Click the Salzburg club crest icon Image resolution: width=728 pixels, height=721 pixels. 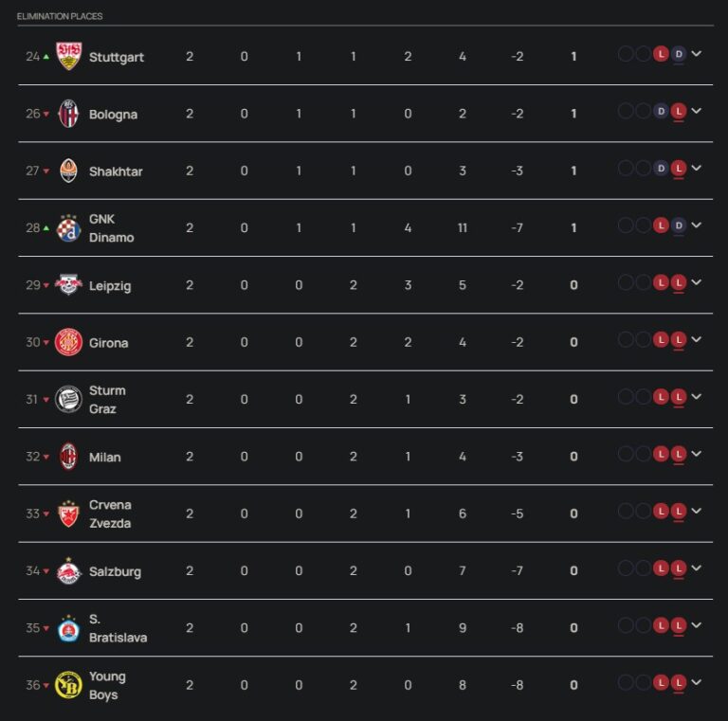pos(68,571)
